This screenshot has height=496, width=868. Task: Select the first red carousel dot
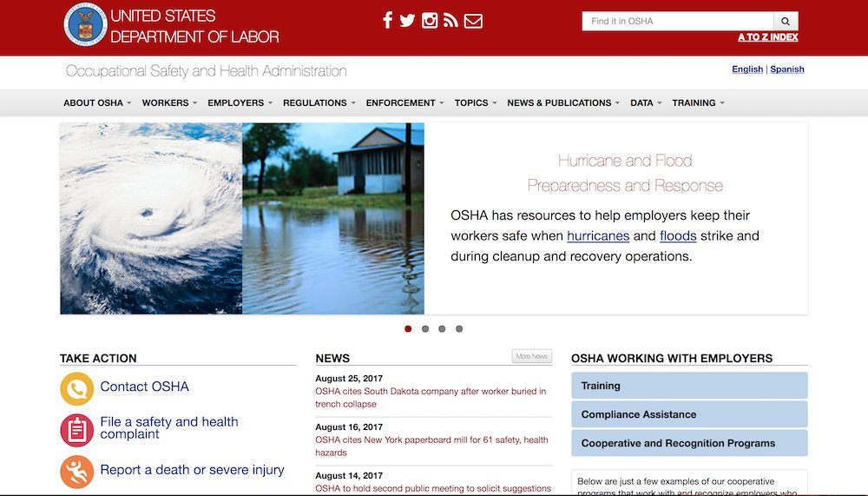408,328
